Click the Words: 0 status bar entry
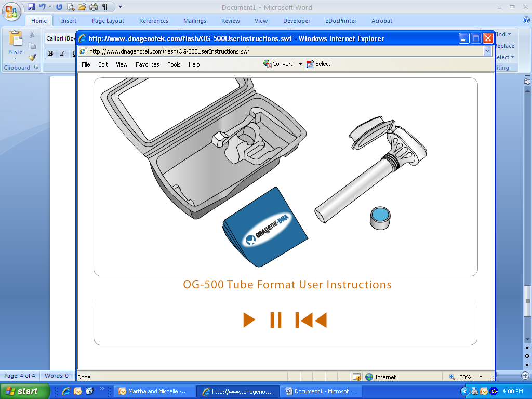The width and height of the screenshot is (532, 399). pyautogui.click(x=56, y=376)
